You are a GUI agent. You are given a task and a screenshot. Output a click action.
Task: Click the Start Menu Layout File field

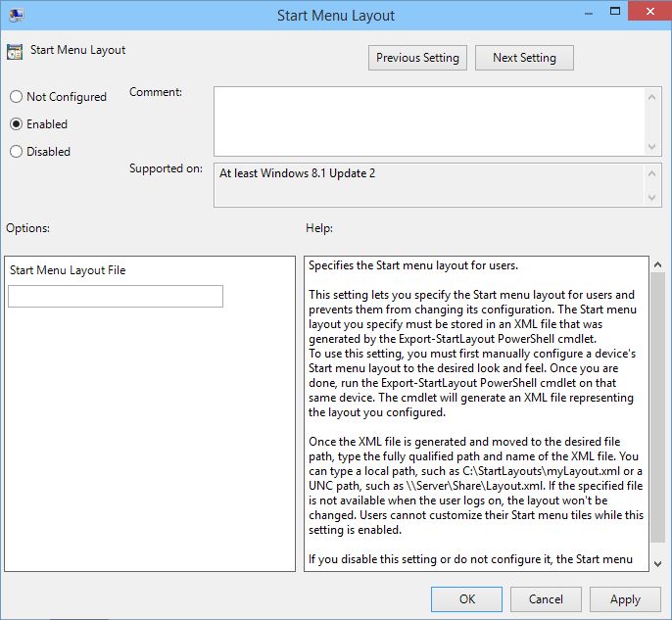(116, 297)
